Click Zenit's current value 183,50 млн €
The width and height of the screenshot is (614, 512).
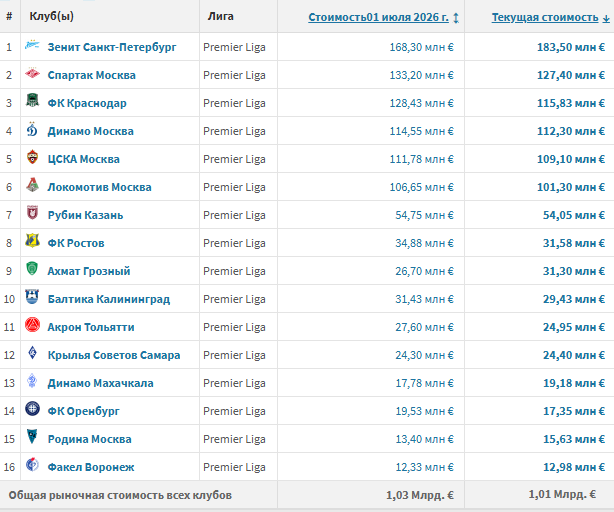571,47
